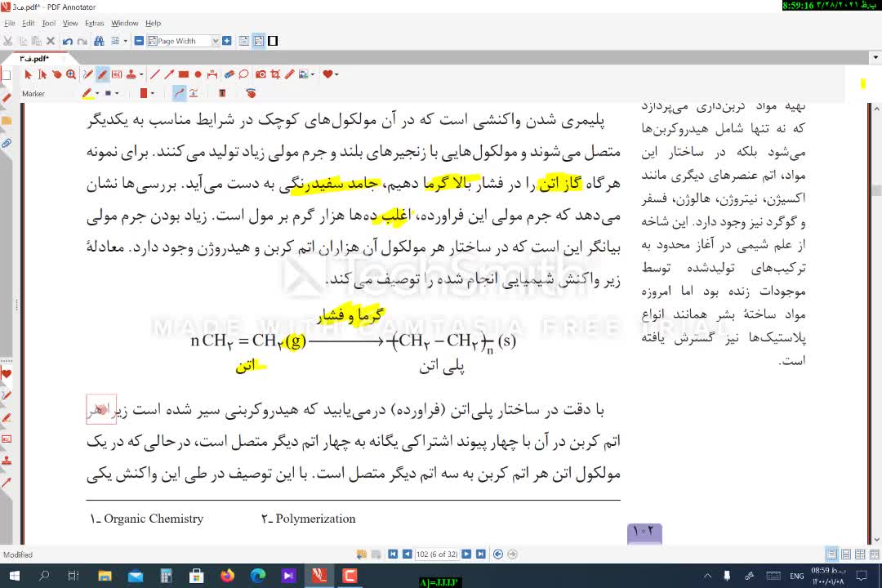Enter full screen mode icon
Image resolution: width=882 pixels, height=588 pixels.
point(273,41)
